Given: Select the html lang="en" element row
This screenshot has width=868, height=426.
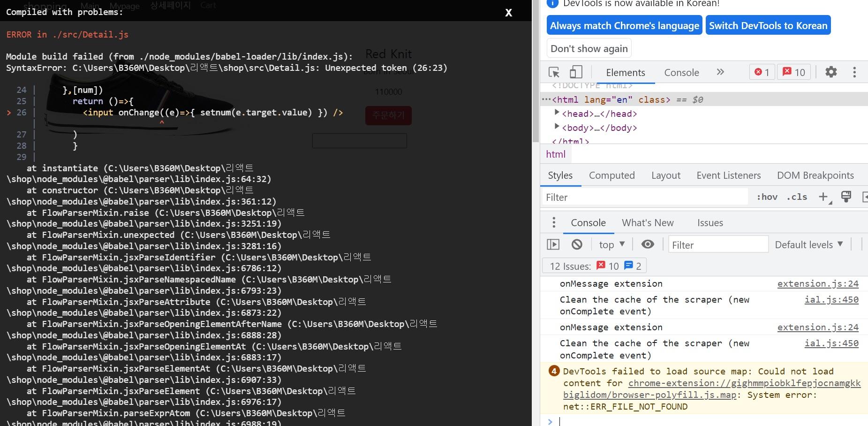Looking at the screenshot, I should [704, 99].
